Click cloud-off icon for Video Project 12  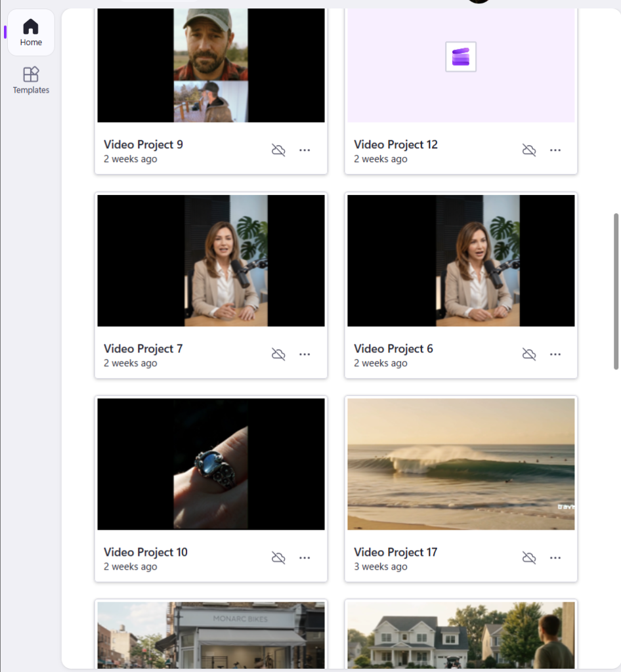(x=529, y=150)
